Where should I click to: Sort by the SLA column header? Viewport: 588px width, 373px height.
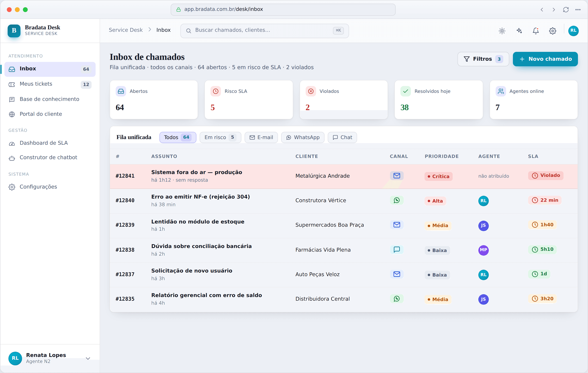point(533,156)
